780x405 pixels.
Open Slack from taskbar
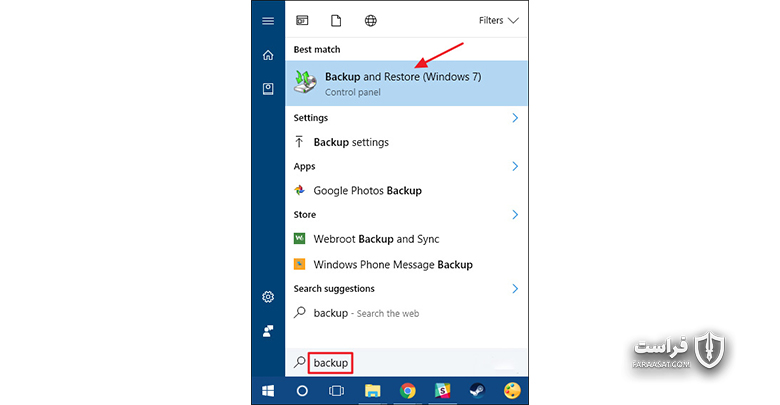(x=442, y=391)
